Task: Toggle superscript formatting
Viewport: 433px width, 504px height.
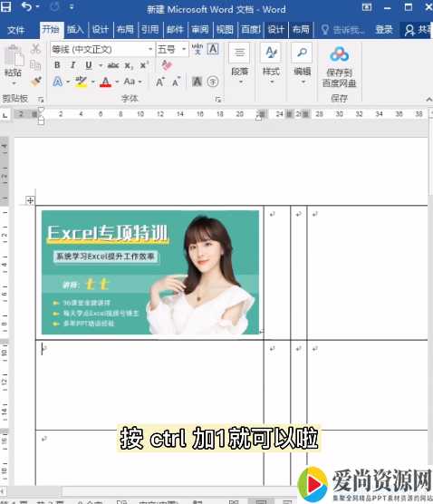Action: pos(144,65)
